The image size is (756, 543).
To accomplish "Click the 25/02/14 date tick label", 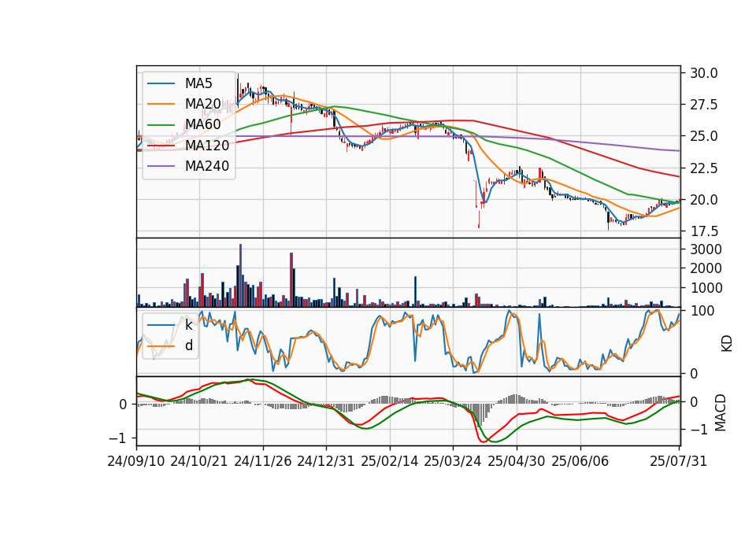I will point(390,461).
